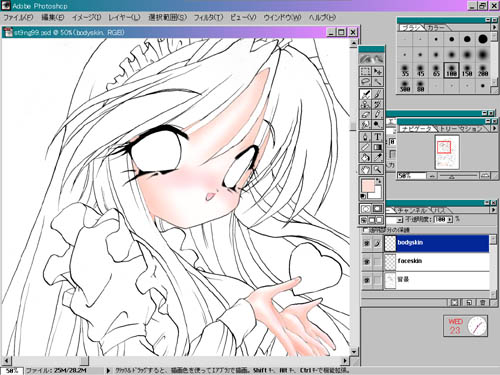This screenshot has width=500, height=375.
Task: Click the pink foreground color swatch
Action: click(368, 186)
